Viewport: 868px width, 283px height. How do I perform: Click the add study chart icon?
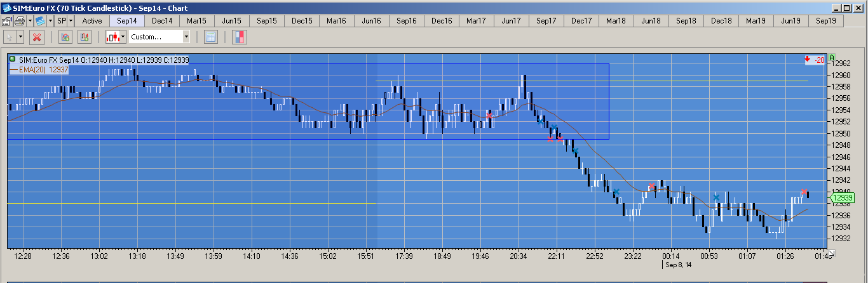65,37
